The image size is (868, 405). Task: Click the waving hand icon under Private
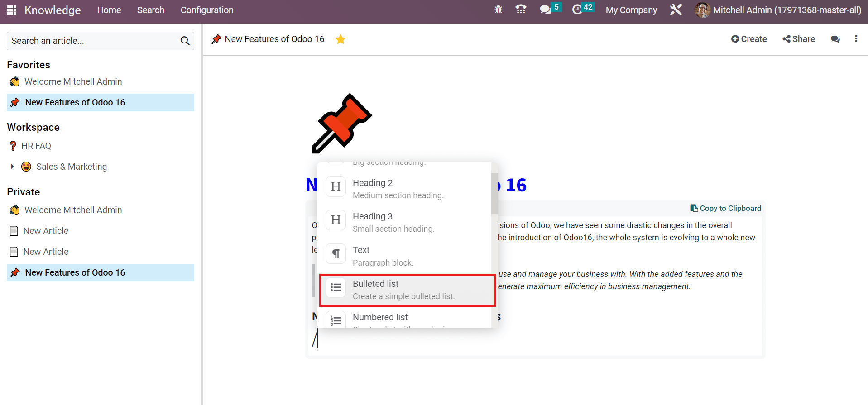point(15,210)
